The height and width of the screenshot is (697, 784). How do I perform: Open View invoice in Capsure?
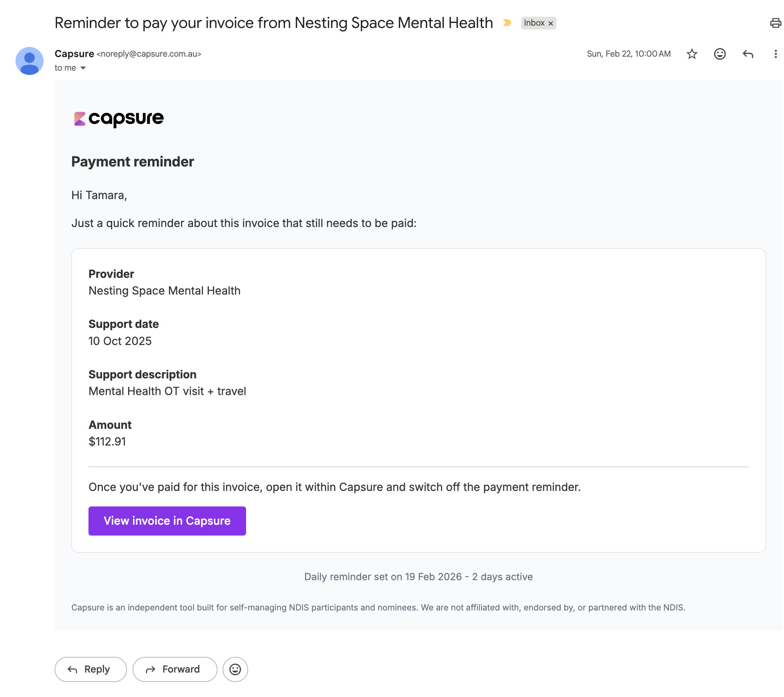pos(167,521)
